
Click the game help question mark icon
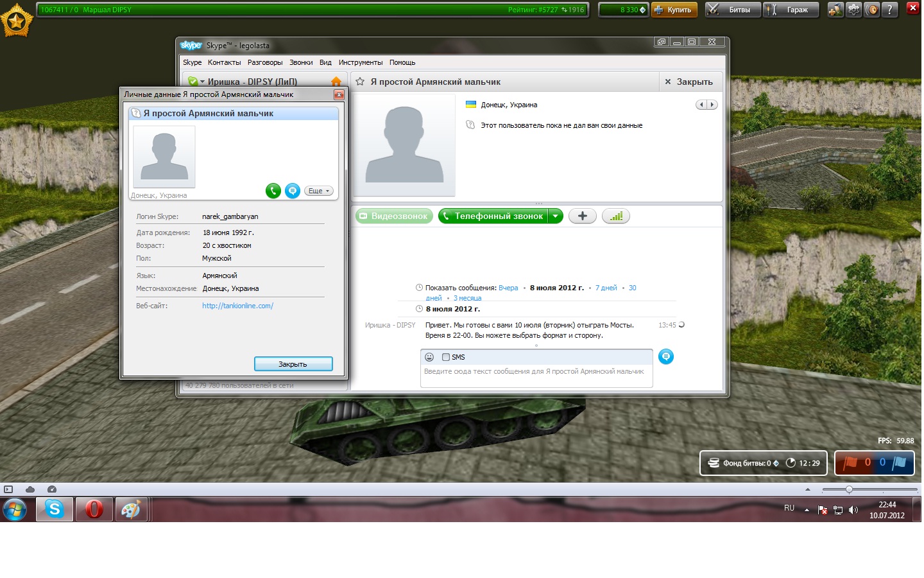coord(889,10)
